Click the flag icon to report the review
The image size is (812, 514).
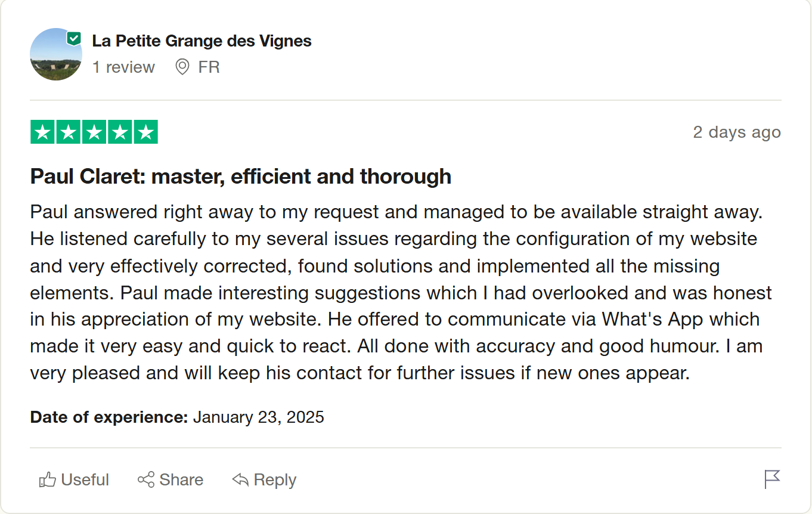(x=773, y=479)
